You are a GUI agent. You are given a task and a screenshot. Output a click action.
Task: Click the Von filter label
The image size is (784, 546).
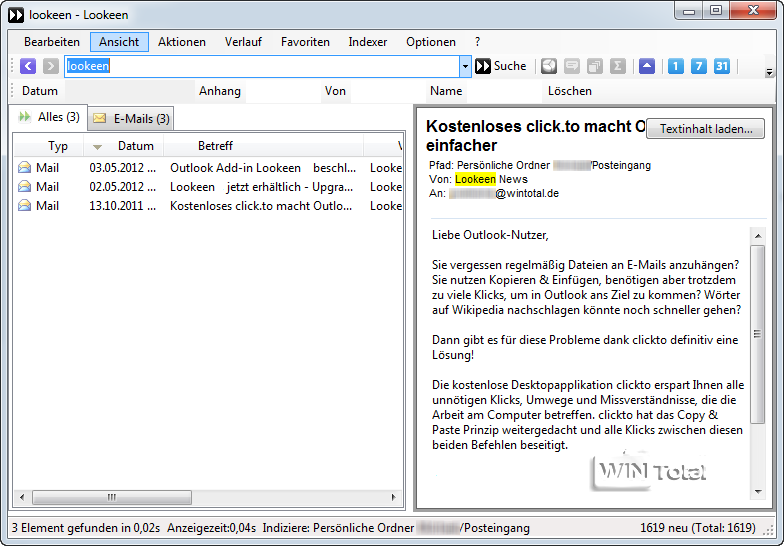pos(335,91)
